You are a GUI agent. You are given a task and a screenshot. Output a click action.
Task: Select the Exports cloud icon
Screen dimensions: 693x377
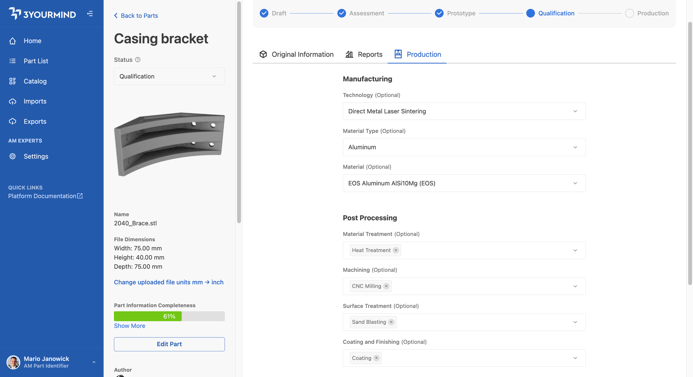[x=12, y=122]
